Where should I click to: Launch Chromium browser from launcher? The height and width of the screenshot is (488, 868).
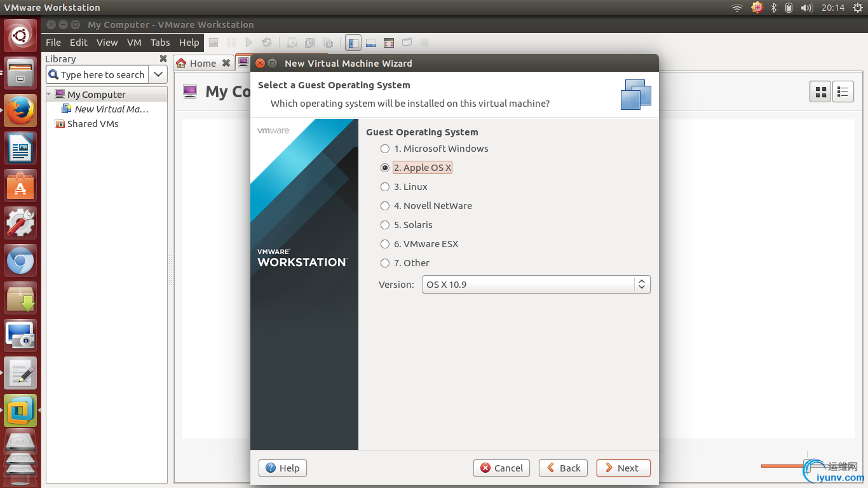point(20,260)
